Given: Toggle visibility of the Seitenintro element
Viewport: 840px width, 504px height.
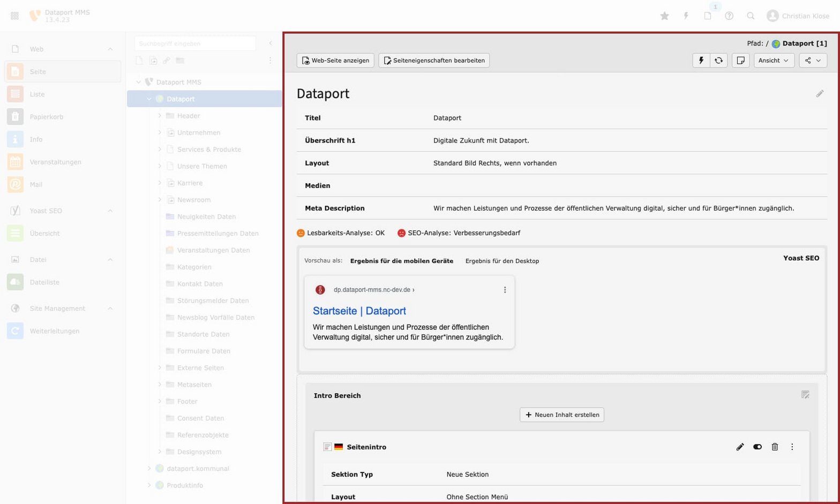Looking at the screenshot, I should point(757,447).
